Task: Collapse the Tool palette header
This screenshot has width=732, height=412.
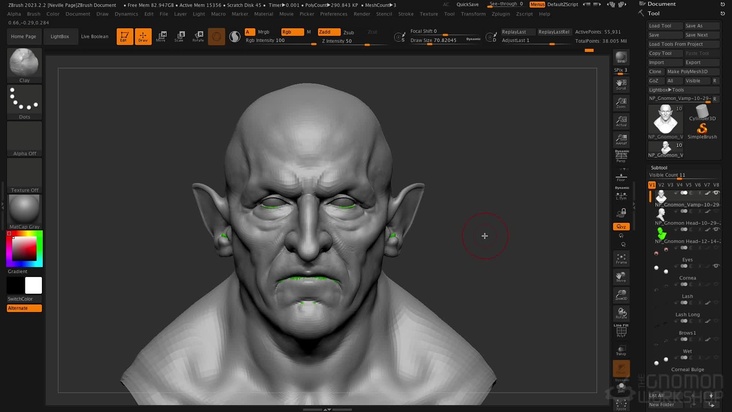Action: pyautogui.click(x=654, y=14)
